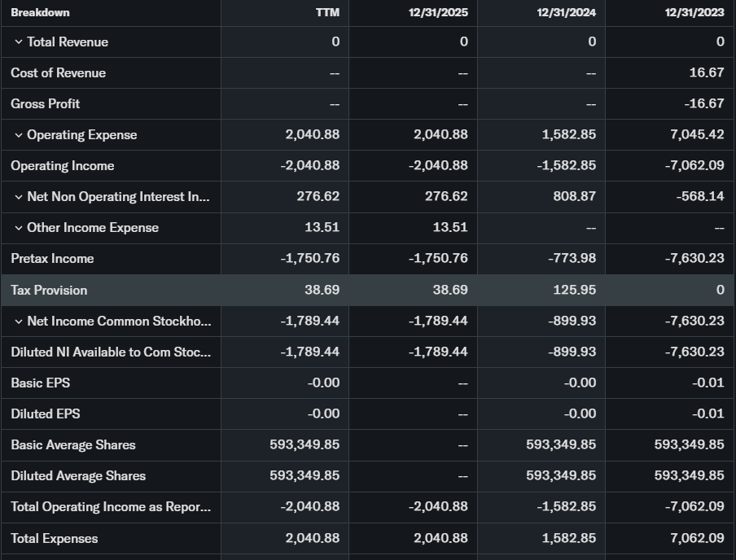Select the Diluted Average Shares row label
This screenshot has height=560, width=736.
click(78, 476)
